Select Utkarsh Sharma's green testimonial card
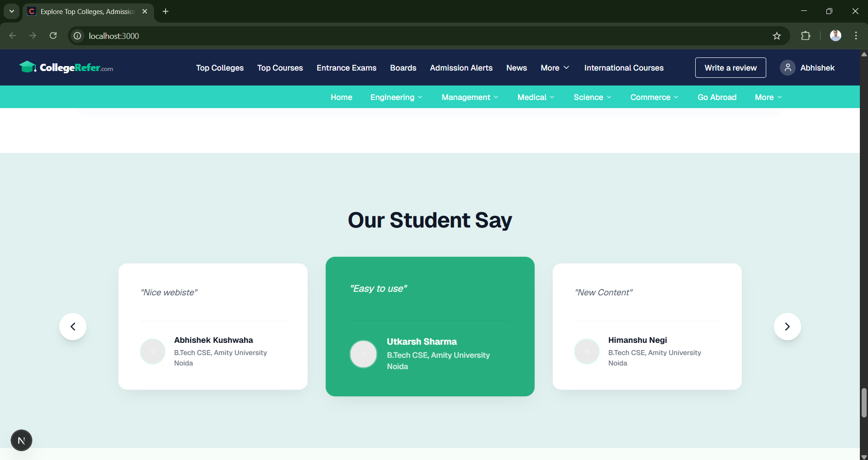868x460 pixels. tap(430, 327)
